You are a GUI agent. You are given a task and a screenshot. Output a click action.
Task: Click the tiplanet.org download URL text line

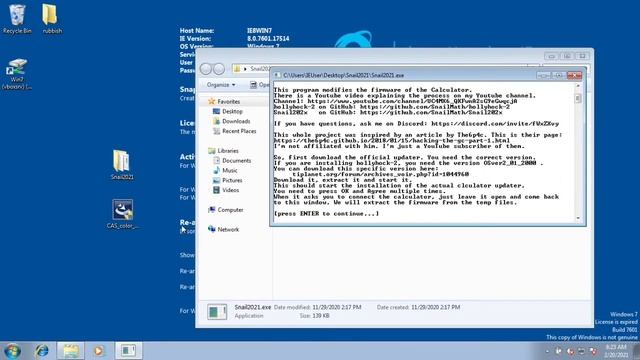[380, 174]
